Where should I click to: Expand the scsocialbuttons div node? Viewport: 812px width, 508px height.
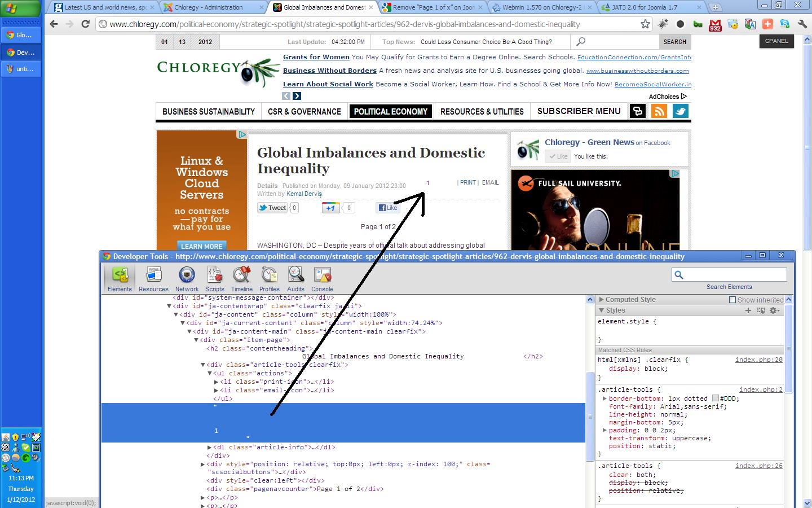click(202, 464)
